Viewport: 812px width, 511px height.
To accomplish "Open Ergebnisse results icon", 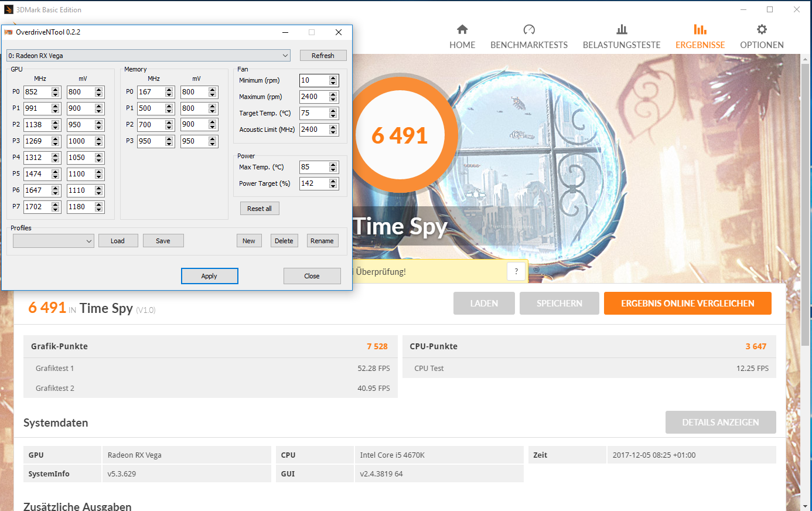I will (700, 29).
